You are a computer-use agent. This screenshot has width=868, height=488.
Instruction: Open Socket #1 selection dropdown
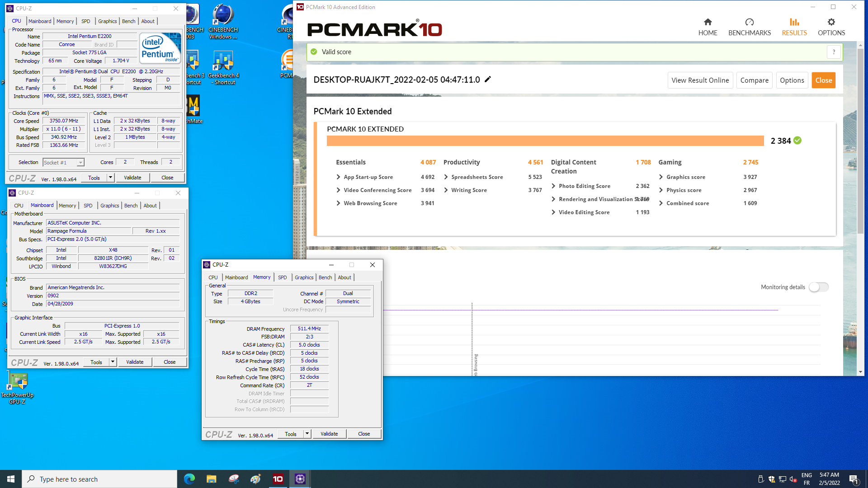(x=63, y=163)
